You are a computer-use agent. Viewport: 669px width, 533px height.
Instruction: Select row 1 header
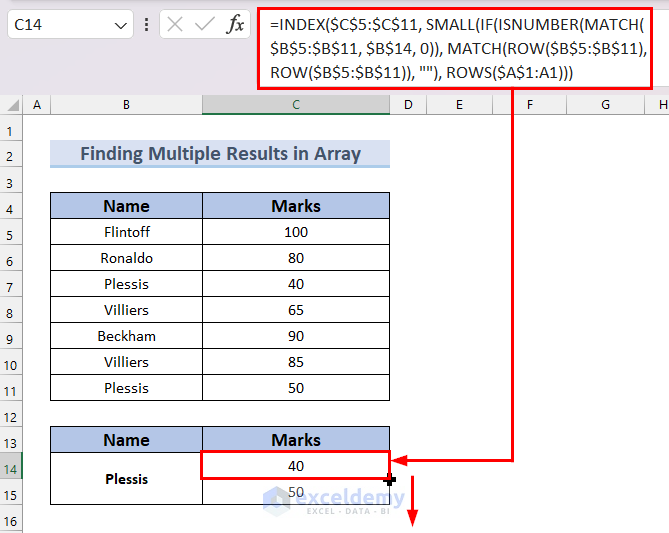[x=11, y=130]
